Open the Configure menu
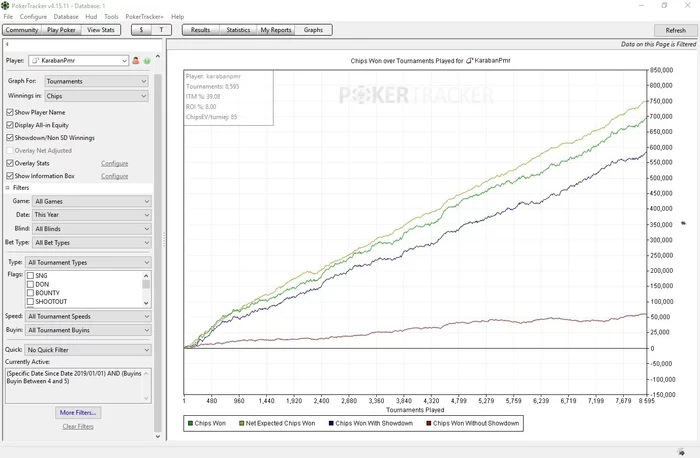Viewport: 700px width, 458px height. point(33,17)
